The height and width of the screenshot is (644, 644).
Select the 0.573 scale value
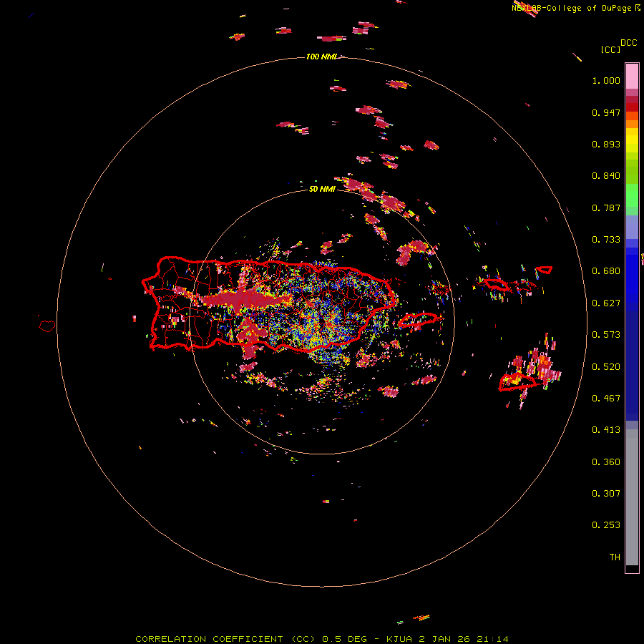606,335
